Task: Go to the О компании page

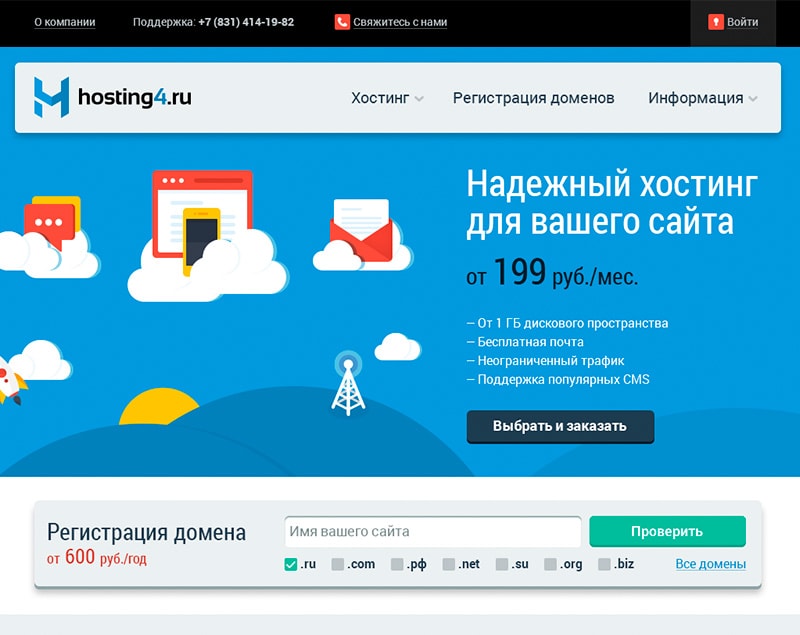Action: click(x=64, y=22)
